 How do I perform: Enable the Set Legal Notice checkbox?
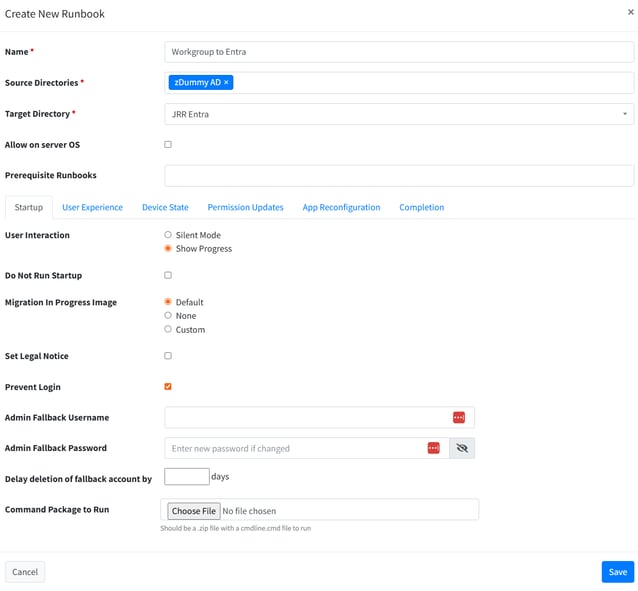[x=168, y=356]
